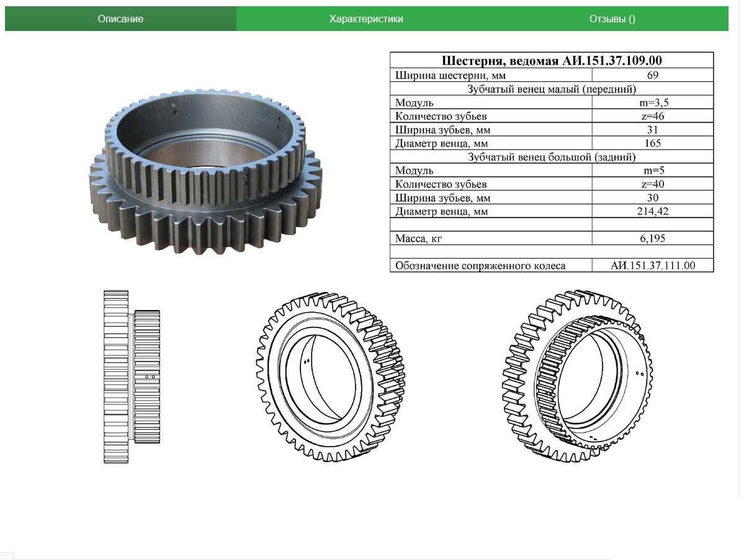The width and height of the screenshot is (749, 560).
Task: Select table title Шестерня, ведомая АИ.151.37.109.00
Action: click(x=552, y=61)
